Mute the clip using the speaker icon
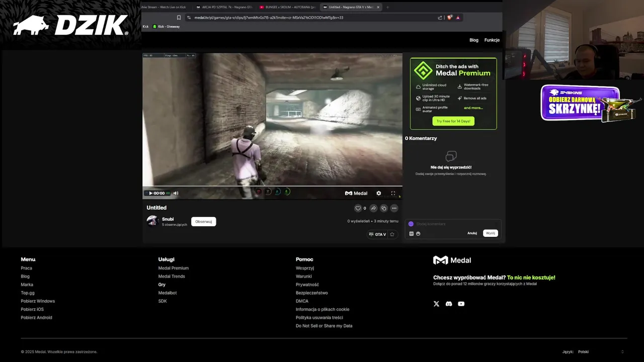The width and height of the screenshot is (644, 362). tap(176, 193)
